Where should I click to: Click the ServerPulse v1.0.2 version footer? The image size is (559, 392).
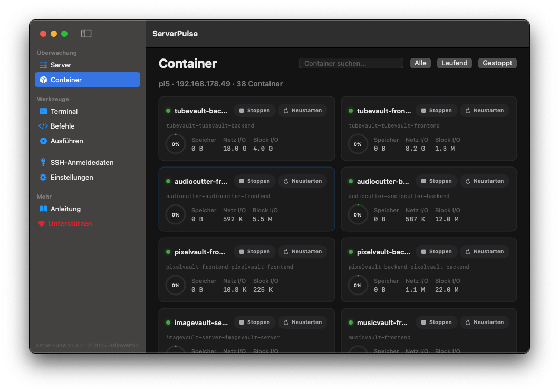click(87, 345)
